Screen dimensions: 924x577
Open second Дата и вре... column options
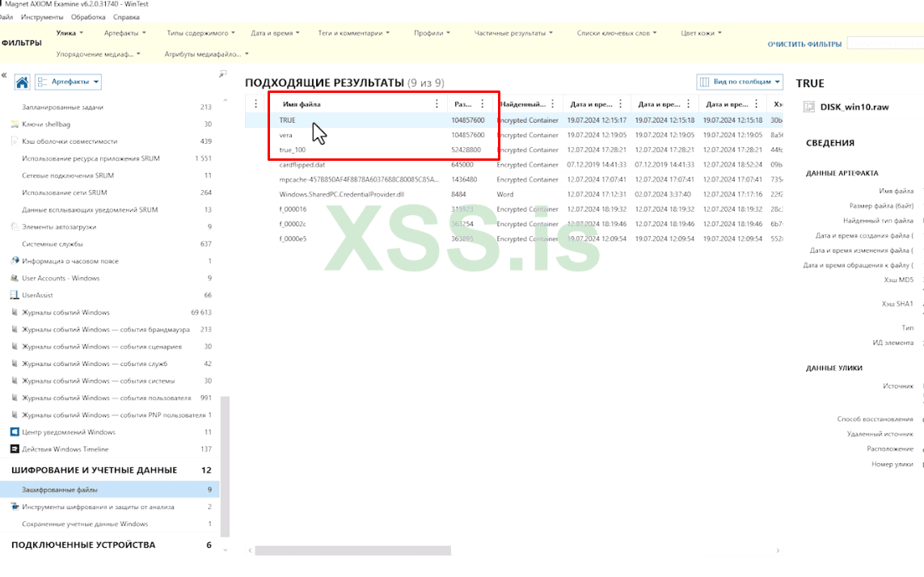click(688, 103)
